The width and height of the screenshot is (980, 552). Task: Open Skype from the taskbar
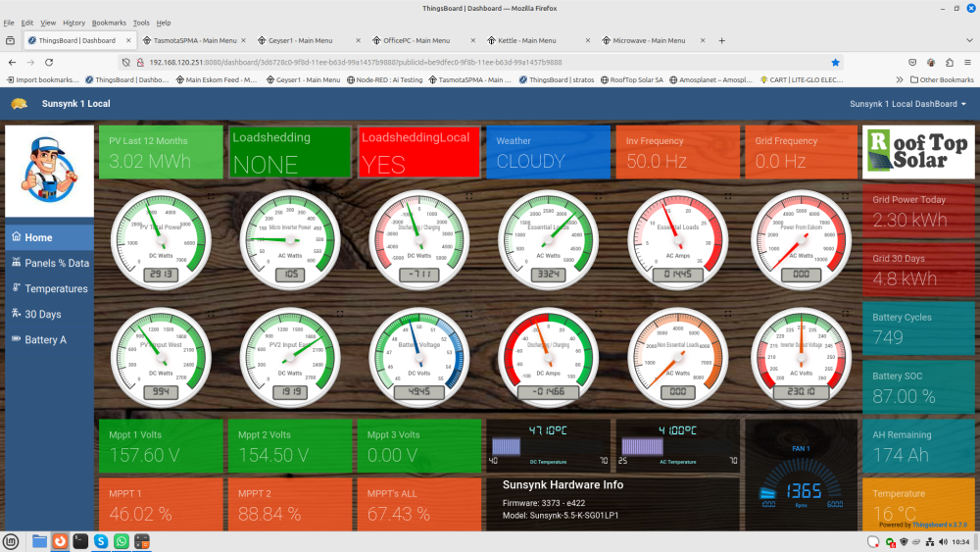coord(101,541)
